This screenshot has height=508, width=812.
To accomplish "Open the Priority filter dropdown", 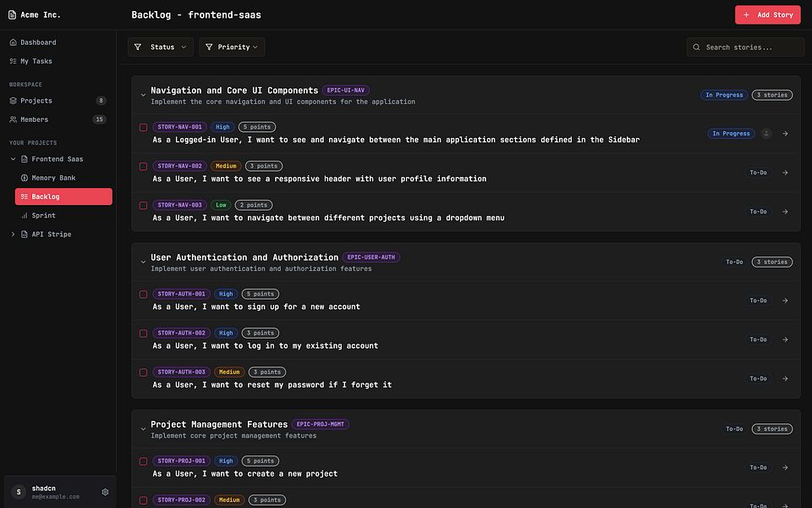I will [x=232, y=47].
